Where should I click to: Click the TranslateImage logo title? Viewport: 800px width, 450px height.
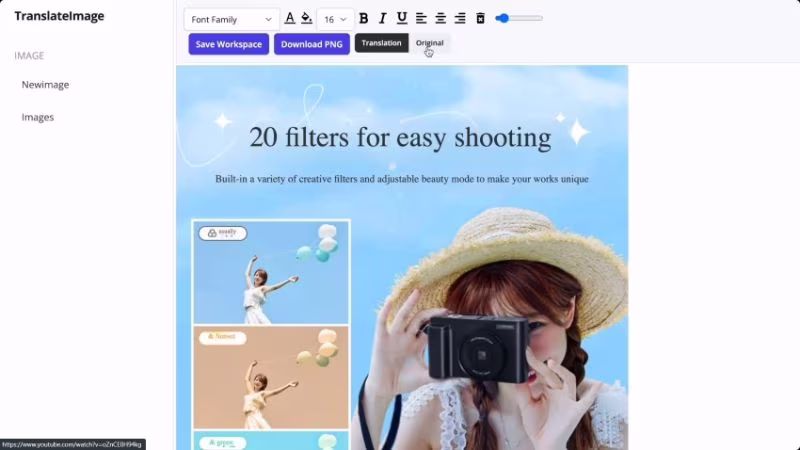tap(59, 16)
